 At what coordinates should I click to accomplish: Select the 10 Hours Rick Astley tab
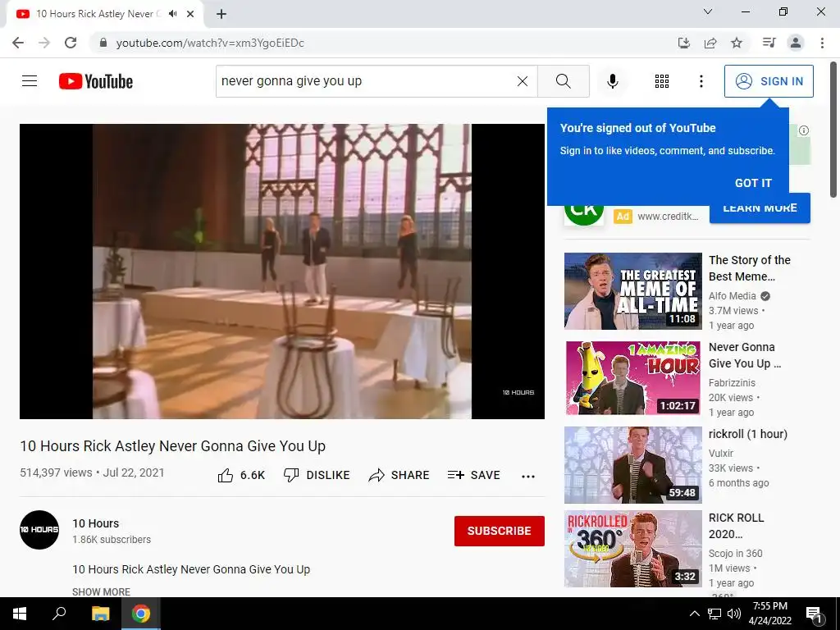pyautogui.click(x=97, y=14)
